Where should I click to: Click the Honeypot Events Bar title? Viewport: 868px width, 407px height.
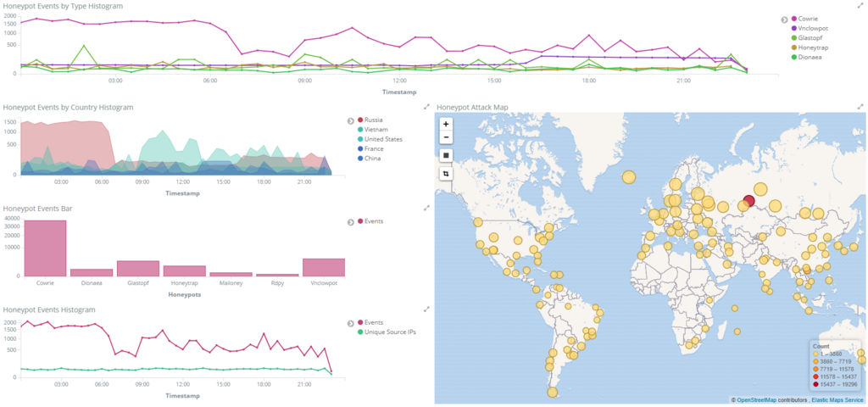(37, 209)
